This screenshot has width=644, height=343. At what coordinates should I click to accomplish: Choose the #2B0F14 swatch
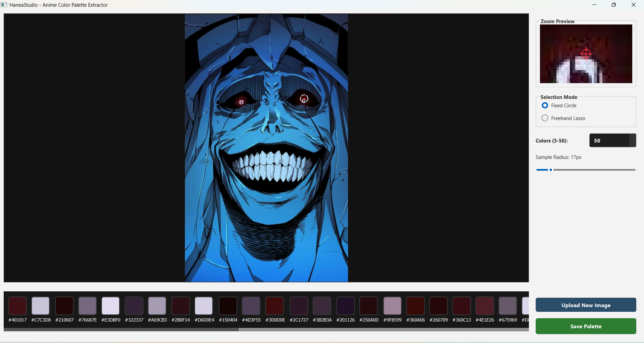click(x=181, y=305)
